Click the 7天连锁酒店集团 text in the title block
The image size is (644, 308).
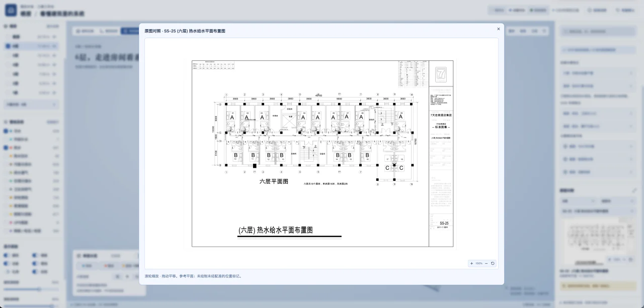pyautogui.click(x=441, y=115)
